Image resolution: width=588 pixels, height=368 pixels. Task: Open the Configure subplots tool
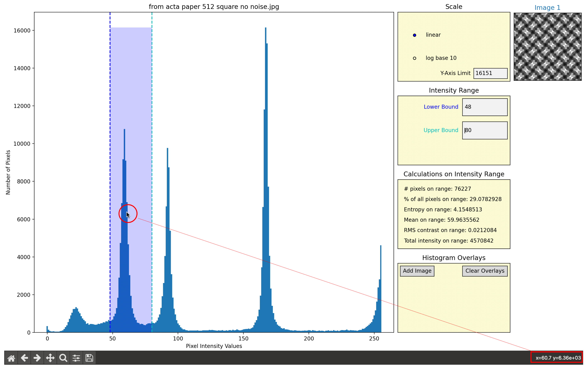pyautogui.click(x=76, y=358)
